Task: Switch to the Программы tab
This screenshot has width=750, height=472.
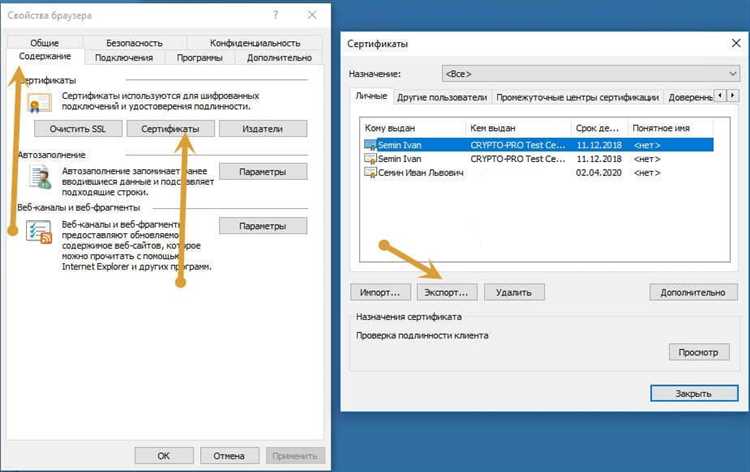Action: 199,57
